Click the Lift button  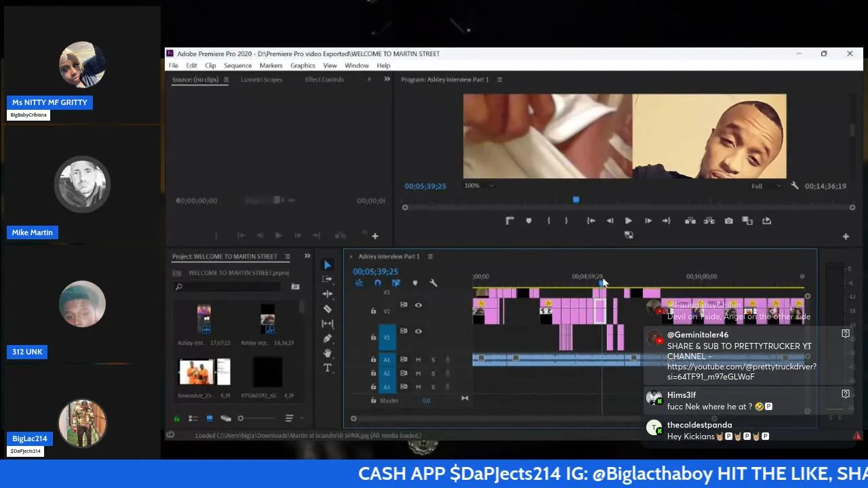[x=690, y=221]
